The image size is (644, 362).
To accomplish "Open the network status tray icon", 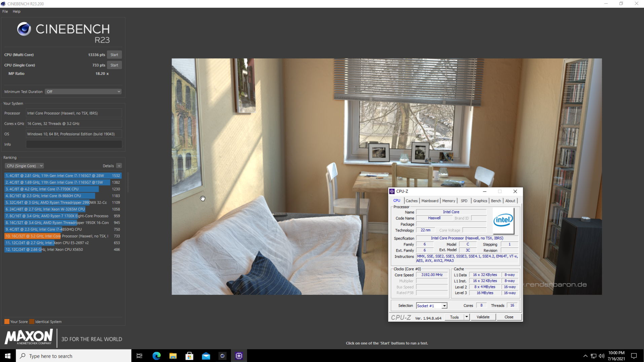I will (x=594, y=356).
